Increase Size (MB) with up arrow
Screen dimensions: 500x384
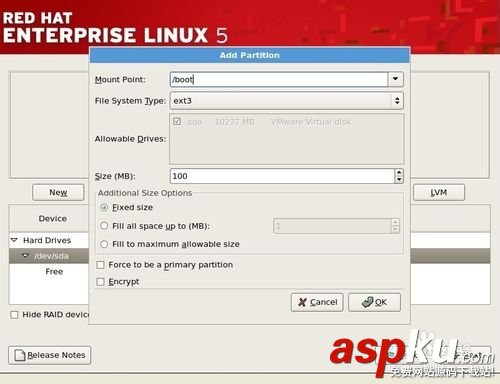pos(399,172)
